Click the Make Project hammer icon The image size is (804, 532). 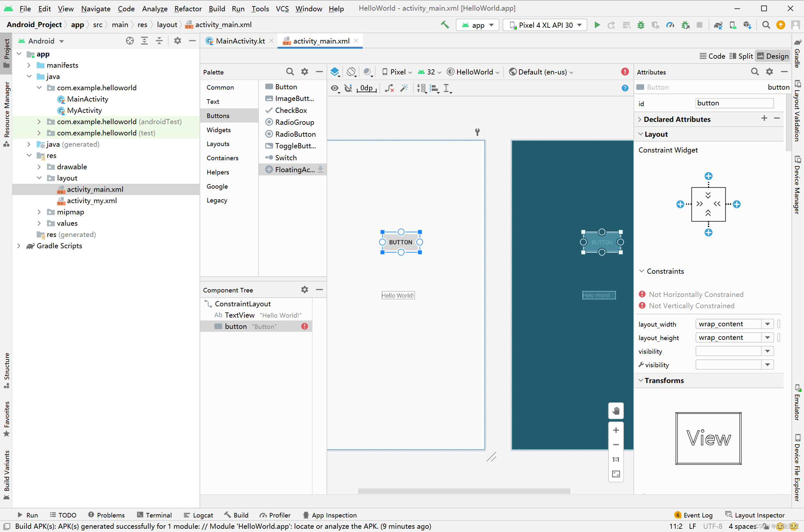click(x=445, y=25)
